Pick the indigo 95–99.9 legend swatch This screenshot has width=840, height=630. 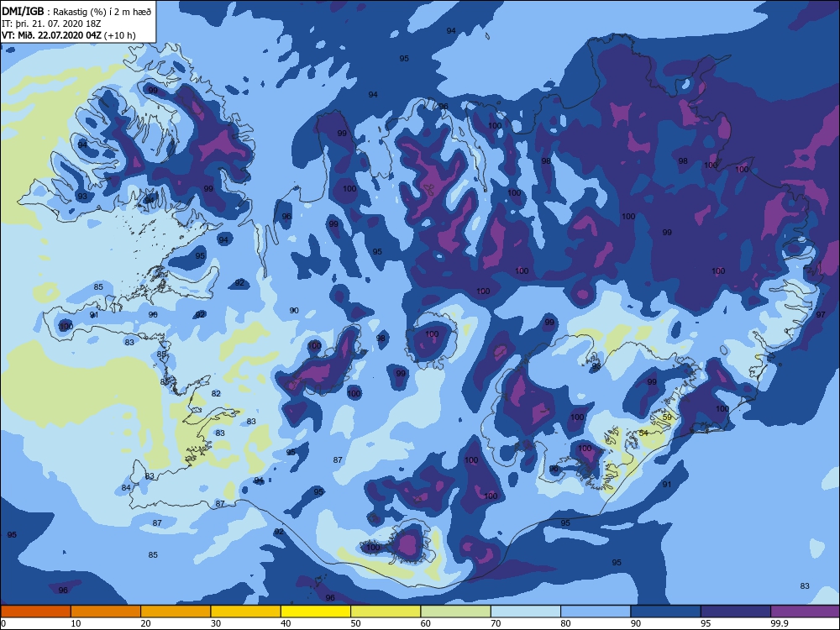[736, 612]
